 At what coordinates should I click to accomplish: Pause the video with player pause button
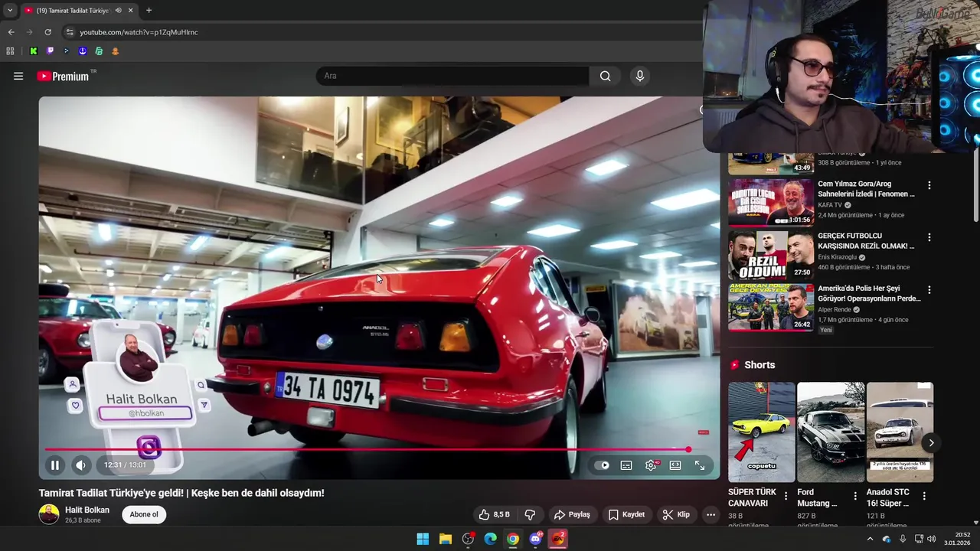coord(55,465)
